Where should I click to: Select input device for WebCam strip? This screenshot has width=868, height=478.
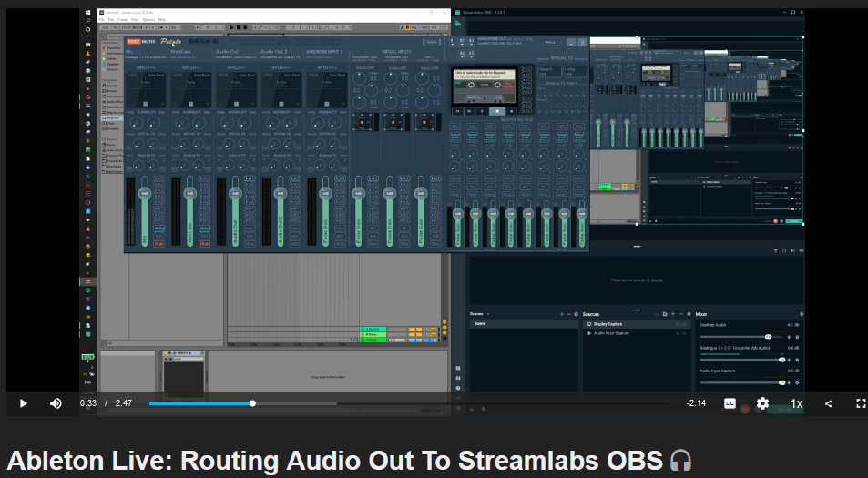tap(183, 57)
